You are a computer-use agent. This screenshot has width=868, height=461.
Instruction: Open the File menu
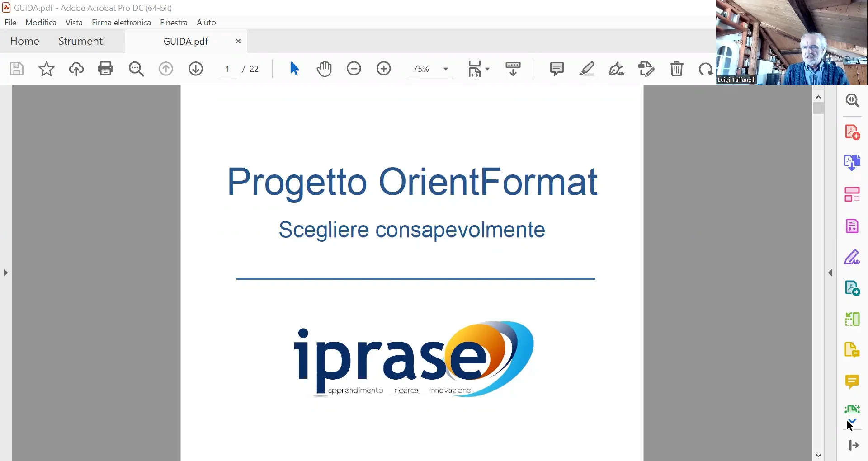click(x=10, y=22)
